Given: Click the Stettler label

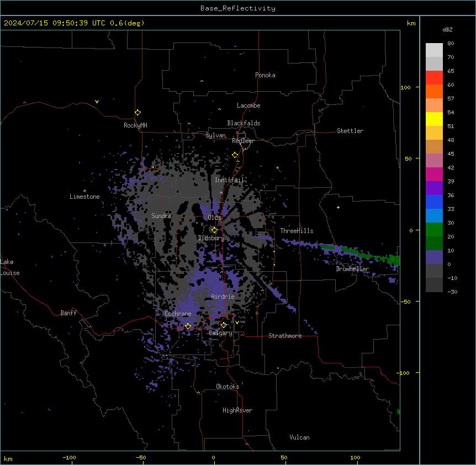Looking at the screenshot, I should coord(350,131).
